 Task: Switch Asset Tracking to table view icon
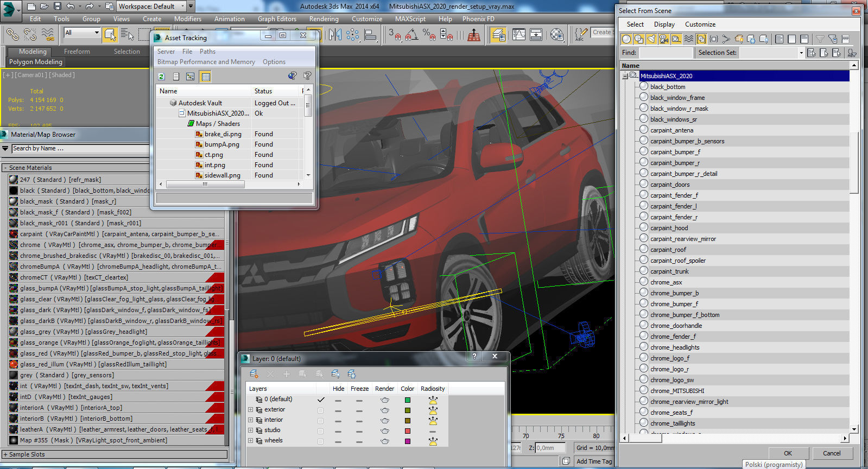[206, 77]
